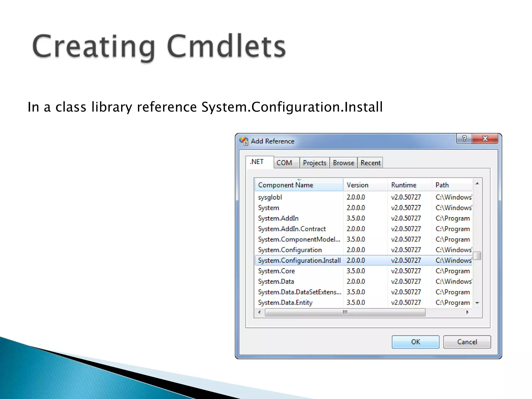
Task: Click vertical scrollbar down arrow
Action: (477, 303)
